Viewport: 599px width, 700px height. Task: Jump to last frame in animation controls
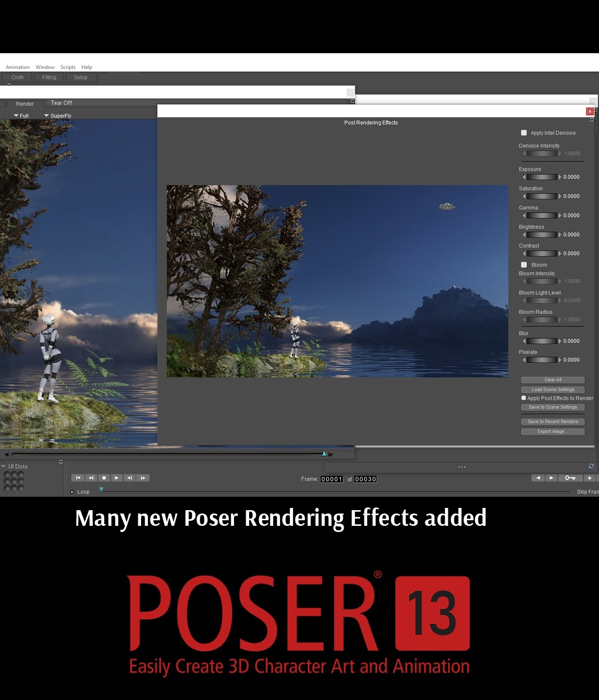91,478
